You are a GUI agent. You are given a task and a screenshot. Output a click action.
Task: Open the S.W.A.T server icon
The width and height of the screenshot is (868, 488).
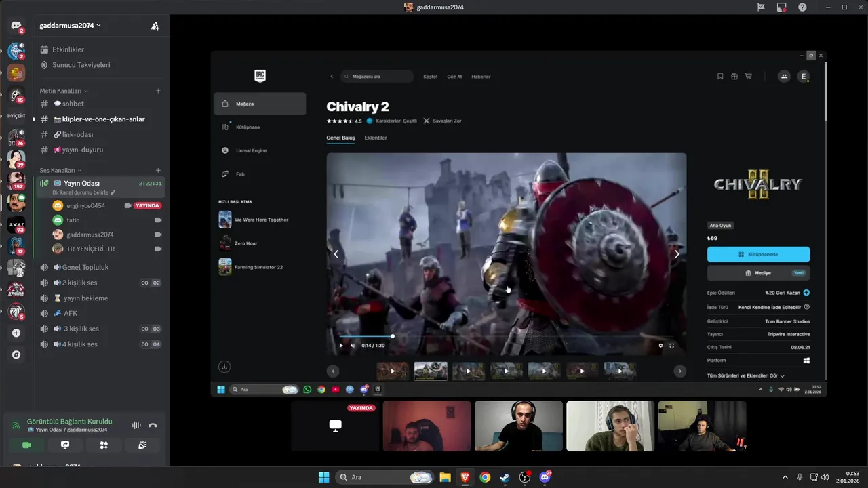(x=16, y=224)
